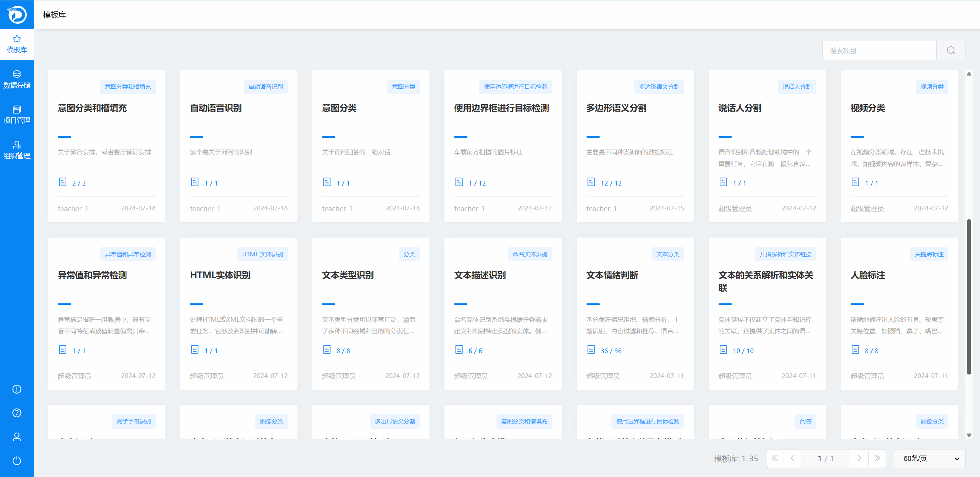Viewport: 980px width, 477px height.
Task: Click the power/logout icon in sidebar
Action: 17,461
